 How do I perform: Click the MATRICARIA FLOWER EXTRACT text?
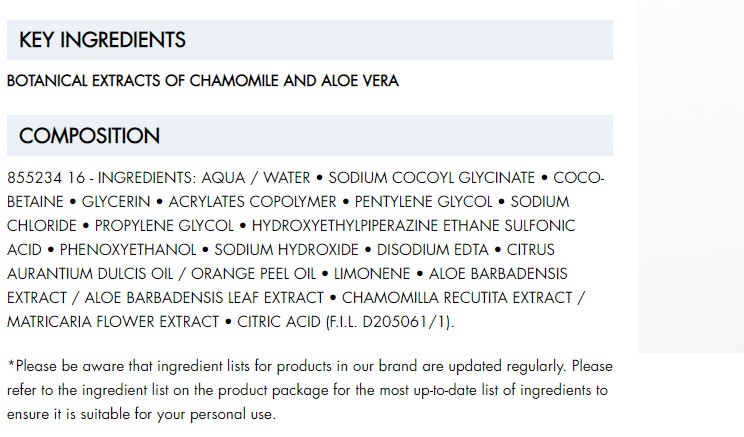(113, 322)
